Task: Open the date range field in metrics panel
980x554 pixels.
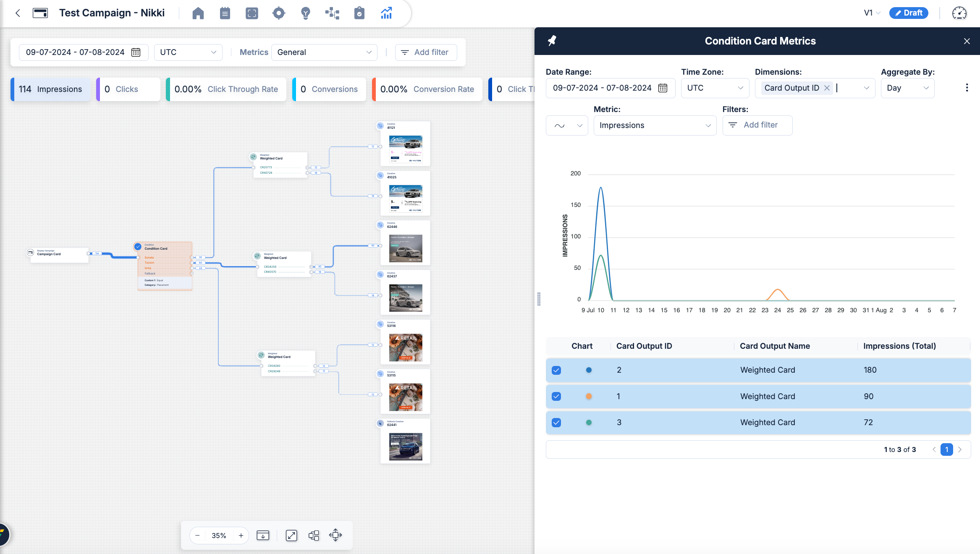Action: [x=611, y=88]
